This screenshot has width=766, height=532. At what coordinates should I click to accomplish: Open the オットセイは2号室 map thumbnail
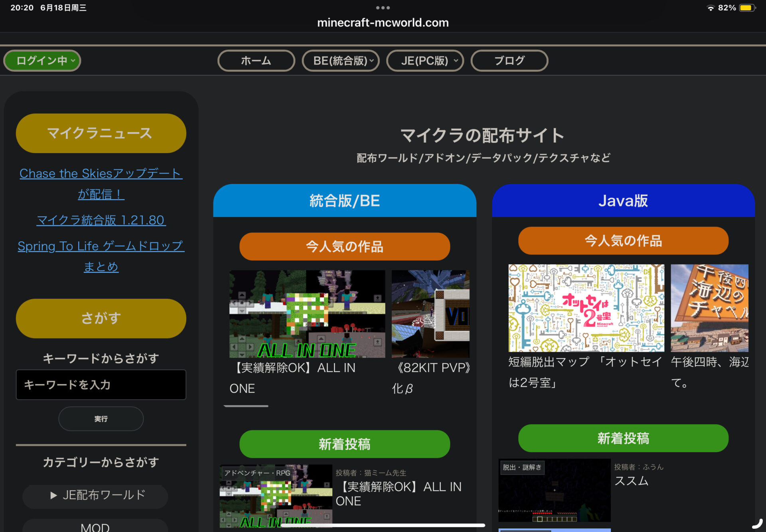click(x=586, y=308)
